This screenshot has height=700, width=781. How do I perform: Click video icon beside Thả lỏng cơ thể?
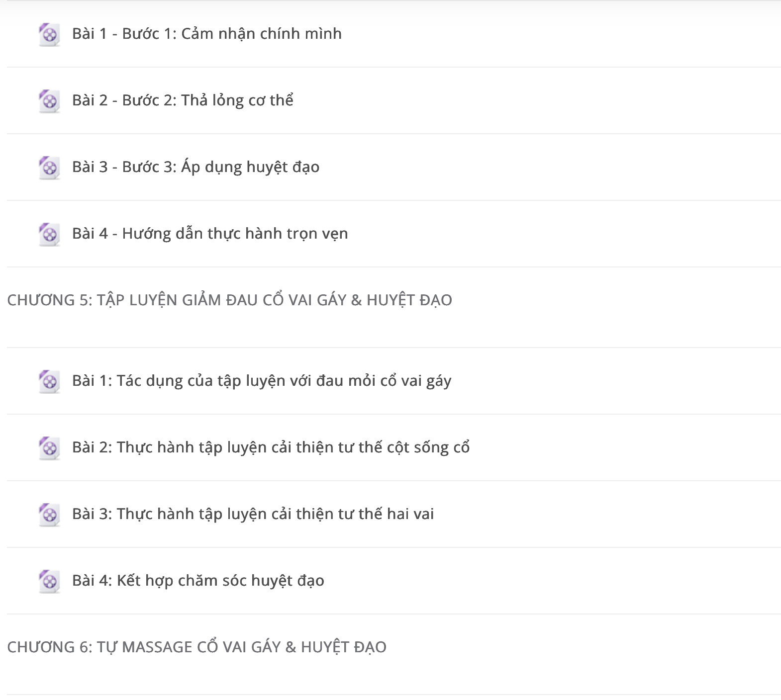[49, 101]
